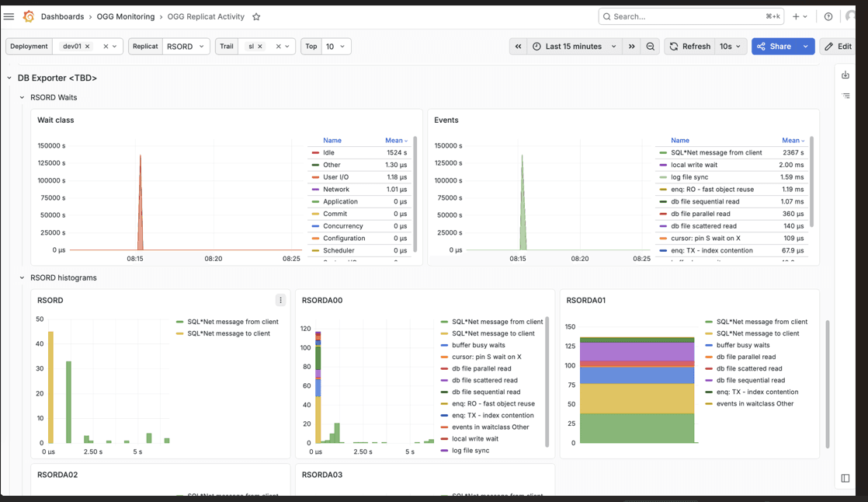Toggle SQL*Net message to client in RSORD legend

click(228, 333)
